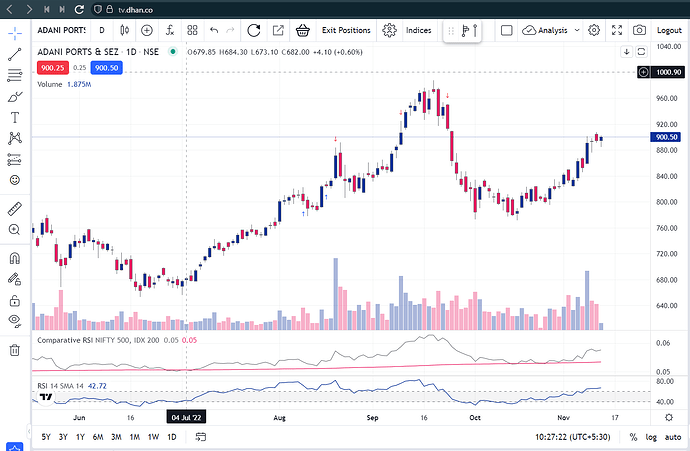
Task: Hide all drawings with eye icon
Action: click(x=15, y=321)
